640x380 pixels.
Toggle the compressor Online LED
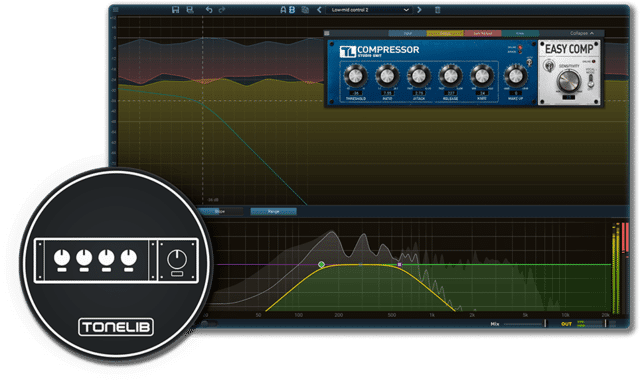point(520,47)
